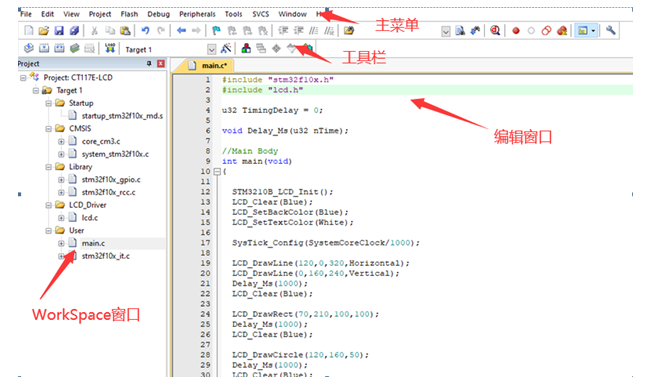Click the Batch Build icon

pyautogui.click(x=75, y=49)
